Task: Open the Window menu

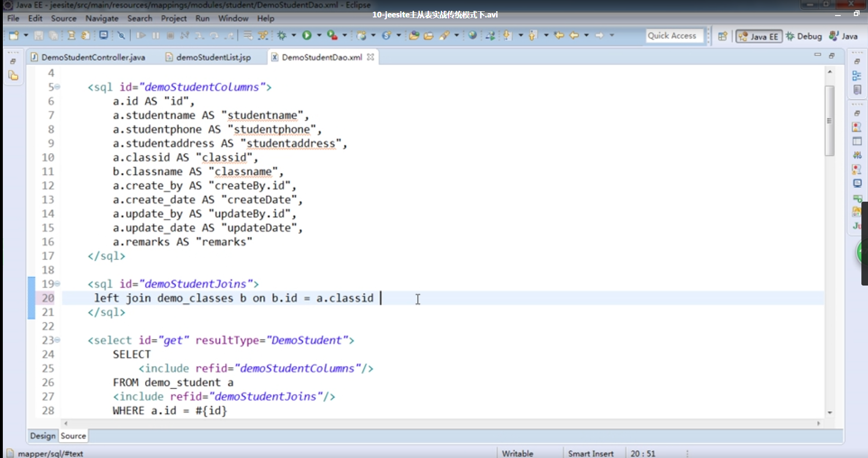Action: pyautogui.click(x=233, y=18)
